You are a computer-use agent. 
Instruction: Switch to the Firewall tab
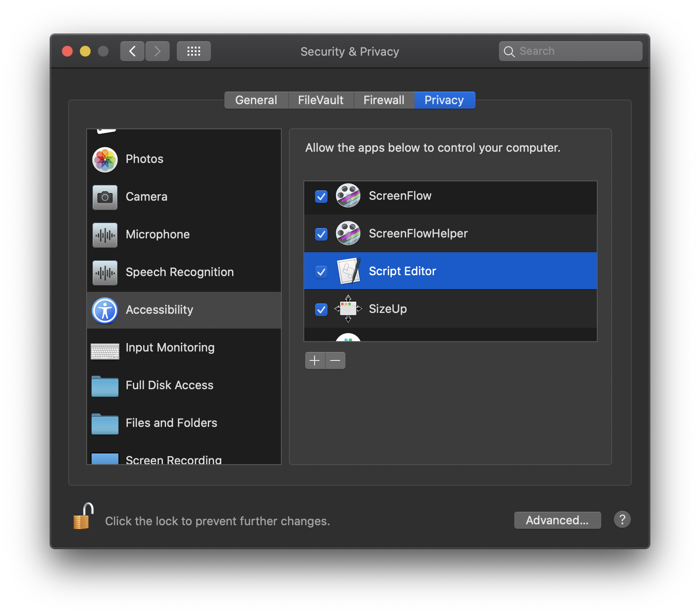tap(384, 100)
